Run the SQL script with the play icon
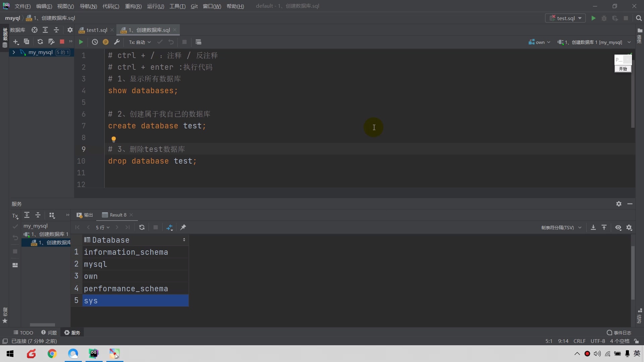 [80, 42]
